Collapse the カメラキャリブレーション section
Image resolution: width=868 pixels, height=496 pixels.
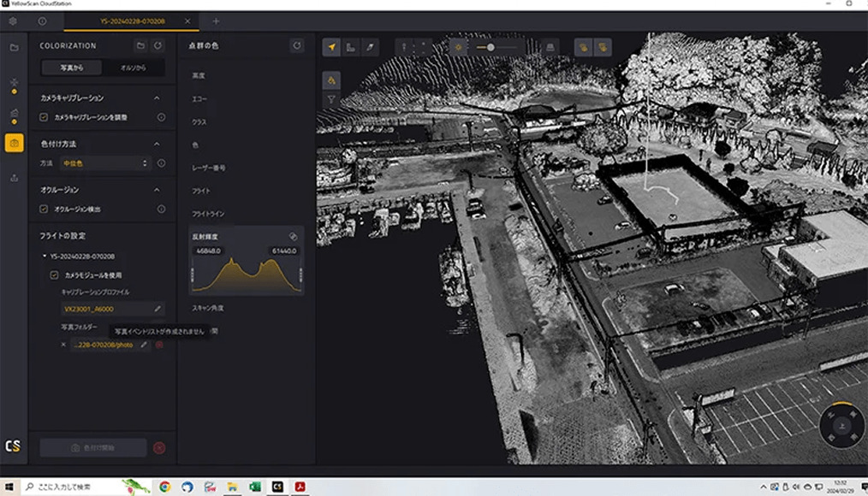[158, 98]
